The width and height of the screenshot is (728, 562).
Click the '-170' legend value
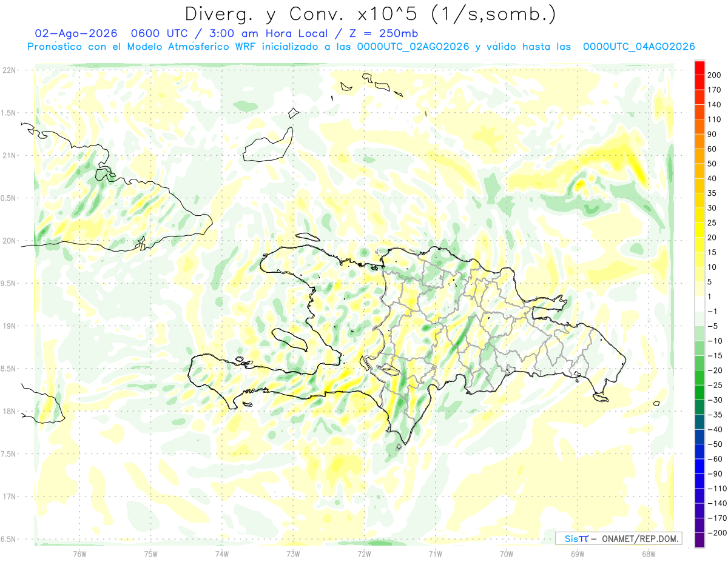[716, 518]
